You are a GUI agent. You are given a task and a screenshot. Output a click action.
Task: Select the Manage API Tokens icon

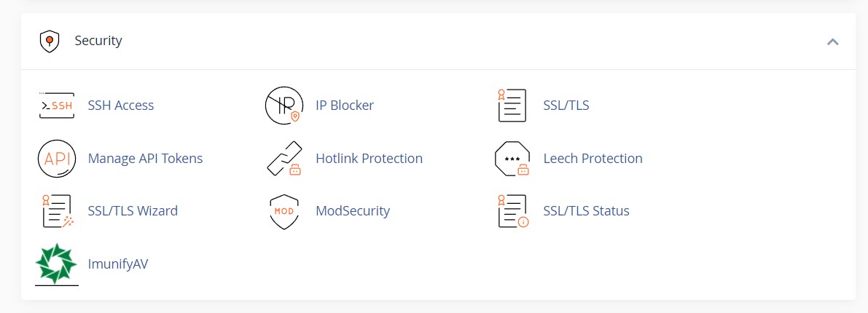(56, 159)
